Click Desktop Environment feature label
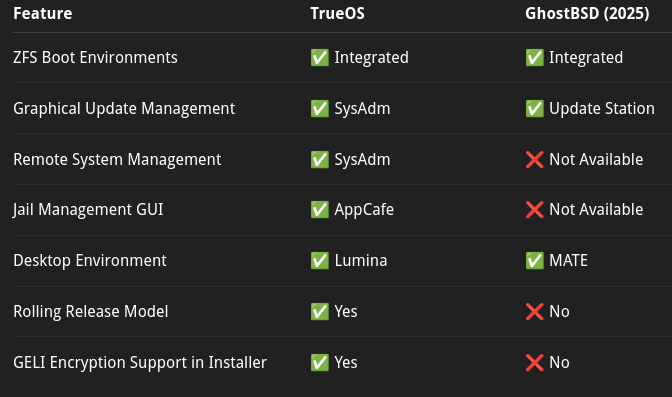This screenshot has height=397, width=672. [90, 261]
